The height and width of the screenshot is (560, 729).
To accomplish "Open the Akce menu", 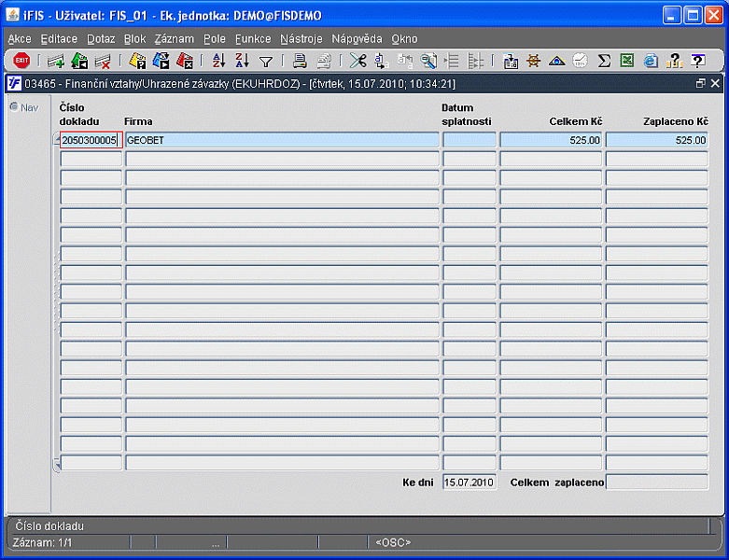I will [20, 39].
